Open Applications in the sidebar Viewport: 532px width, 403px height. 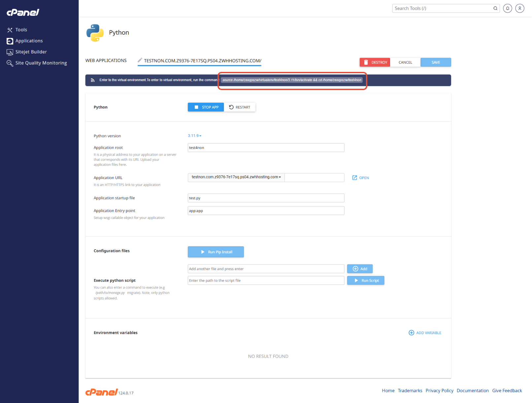[29, 41]
